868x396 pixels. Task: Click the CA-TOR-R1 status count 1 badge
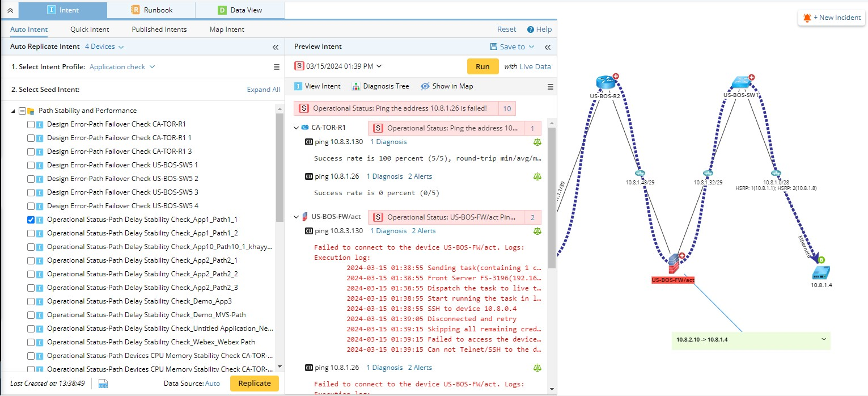tap(532, 128)
